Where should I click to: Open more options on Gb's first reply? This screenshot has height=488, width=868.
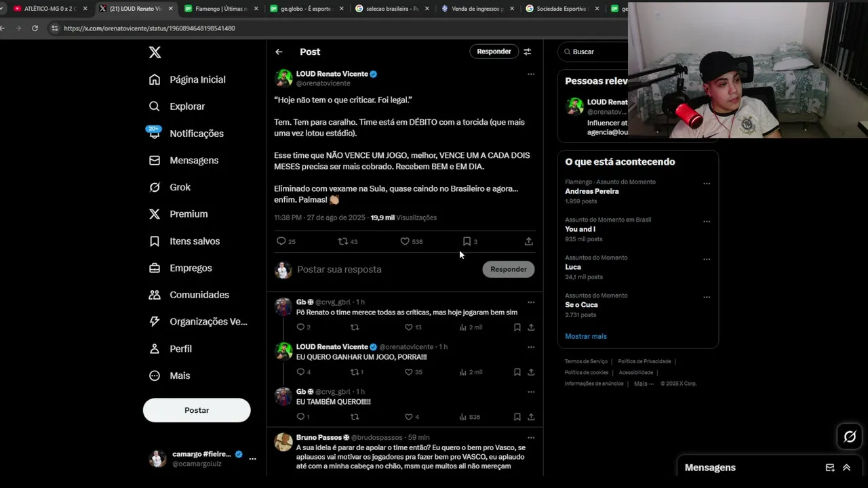point(531,302)
